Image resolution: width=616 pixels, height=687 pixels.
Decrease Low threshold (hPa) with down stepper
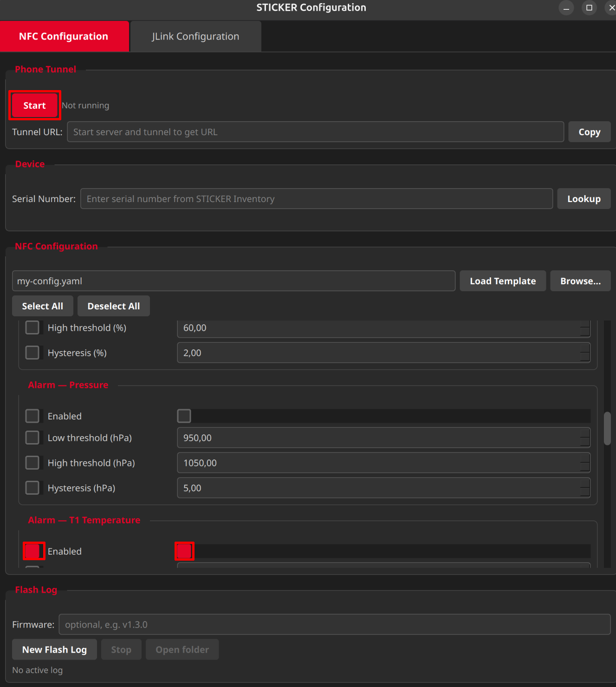click(585, 442)
